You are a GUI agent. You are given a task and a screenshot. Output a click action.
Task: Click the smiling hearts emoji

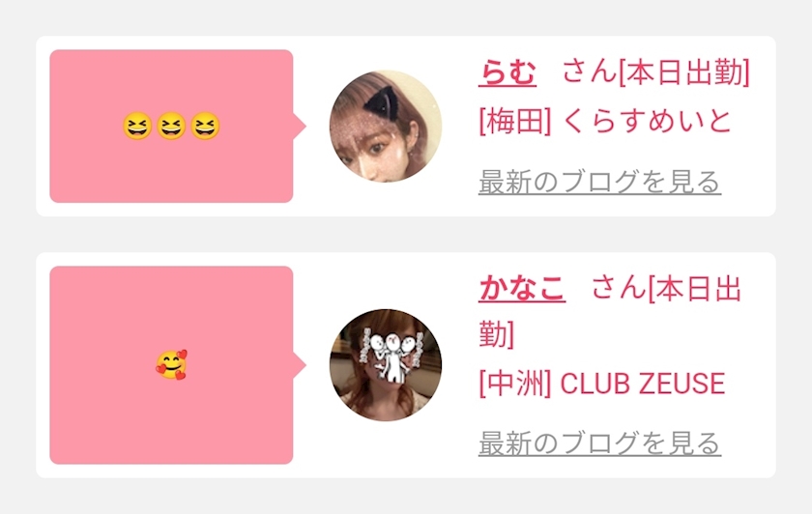click(171, 365)
